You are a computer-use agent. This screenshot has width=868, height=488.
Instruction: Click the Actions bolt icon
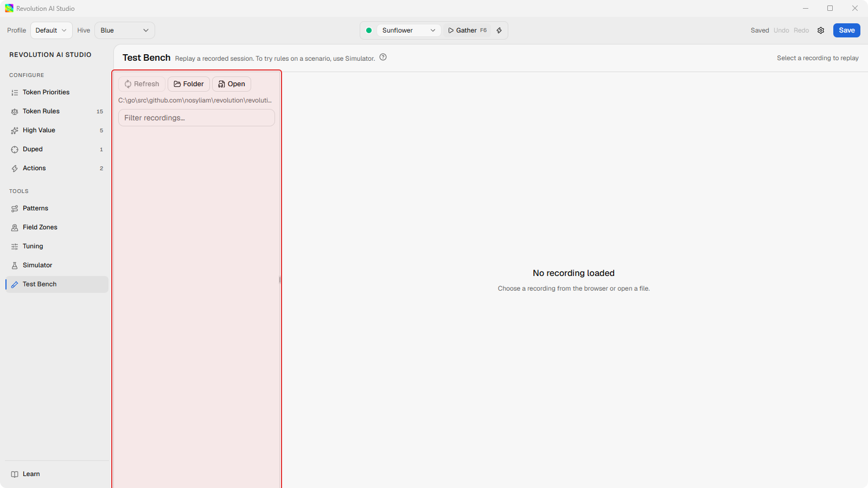coord(15,169)
